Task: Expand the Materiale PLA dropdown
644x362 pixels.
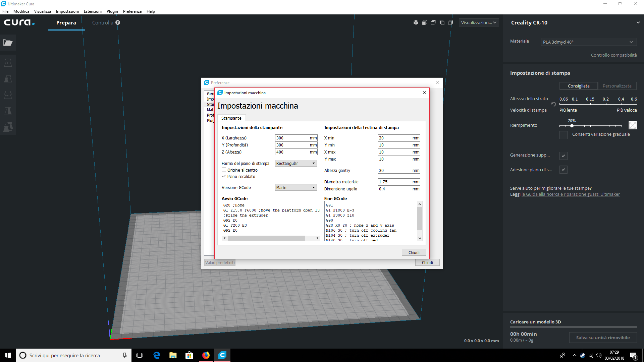Action: tap(588, 42)
